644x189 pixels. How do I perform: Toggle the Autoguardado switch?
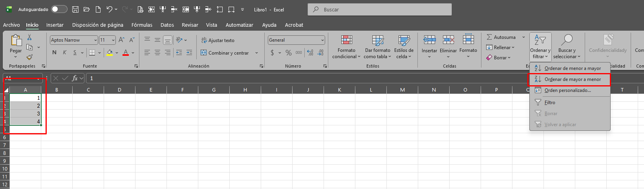59,9
